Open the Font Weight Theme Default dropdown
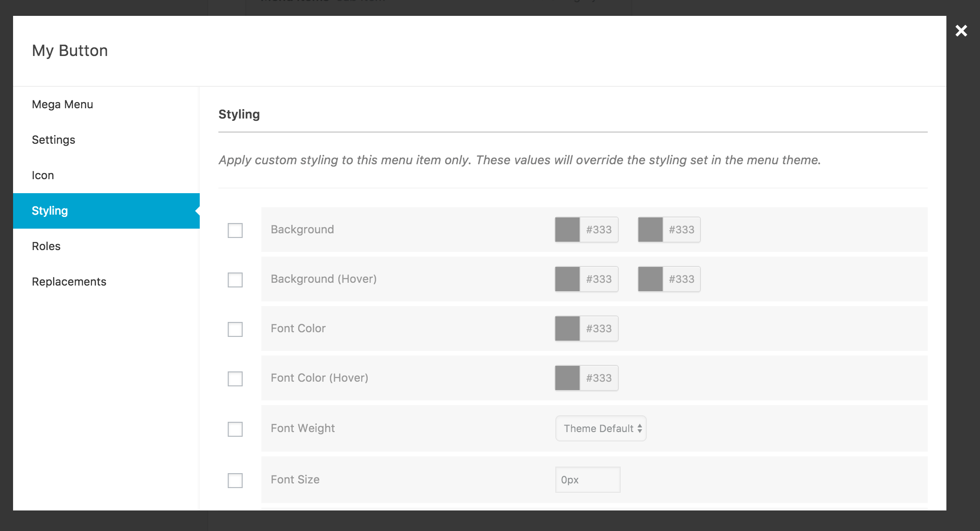The height and width of the screenshot is (531, 980). pos(601,428)
